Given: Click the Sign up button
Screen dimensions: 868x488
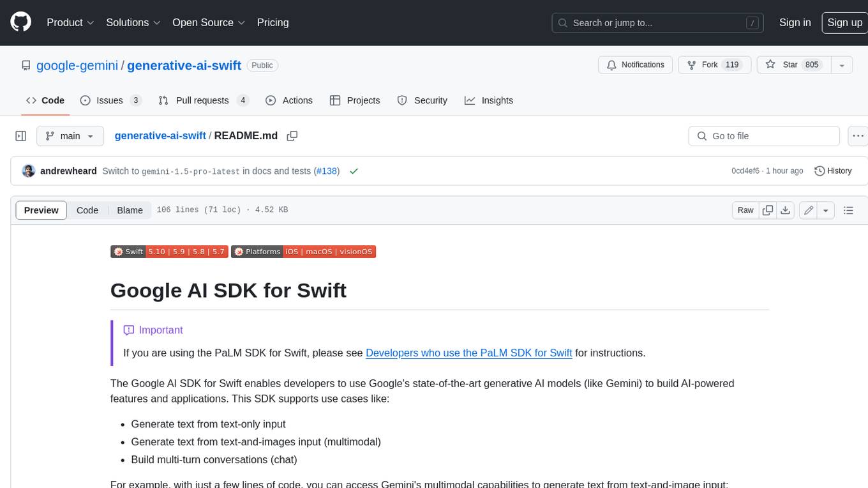Looking at the screenshot, I should (x=844, y=22).
